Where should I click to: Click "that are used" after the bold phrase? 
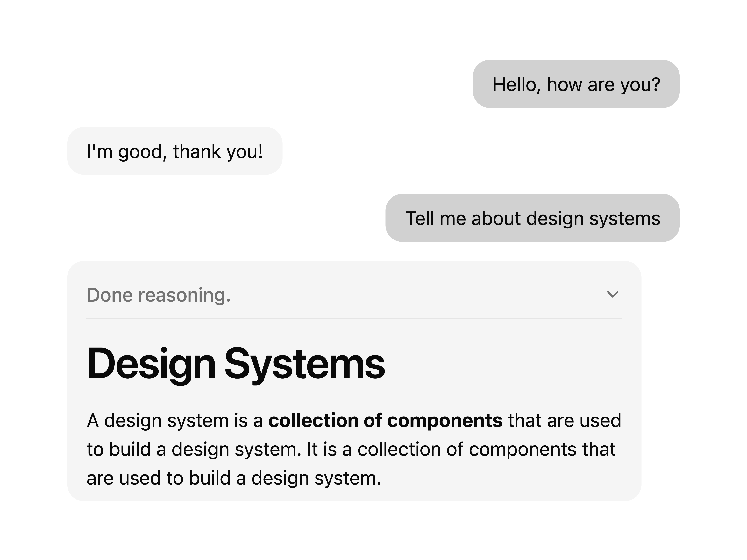[x=565, y=421]
